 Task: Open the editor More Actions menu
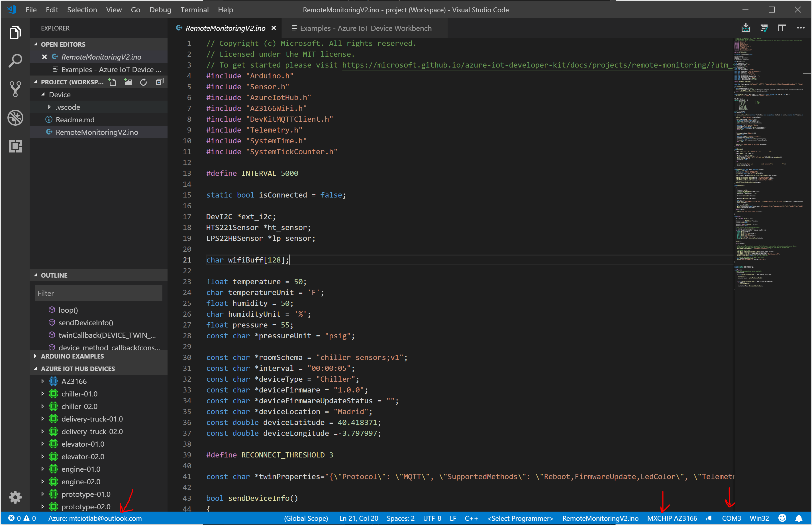coord(801,28)
